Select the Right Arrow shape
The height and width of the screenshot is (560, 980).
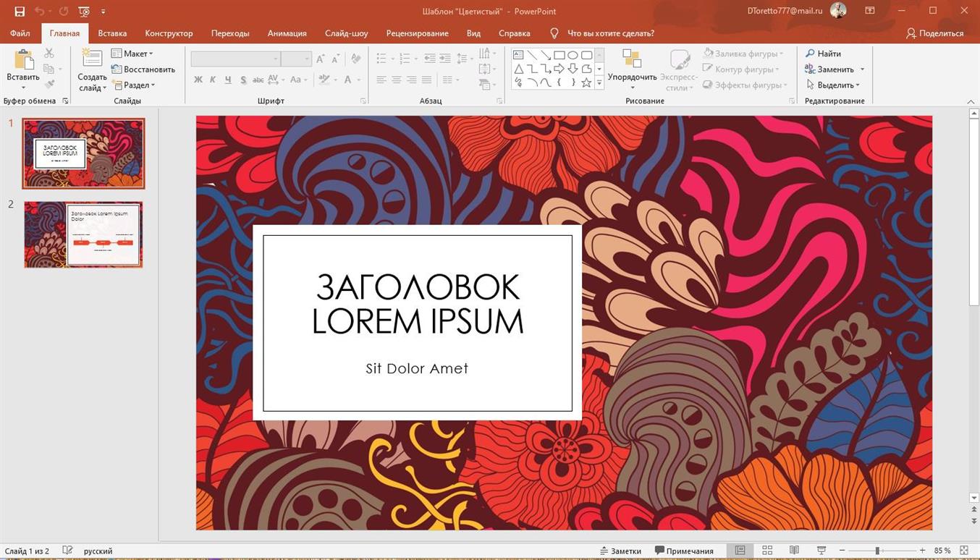(559, 69)
